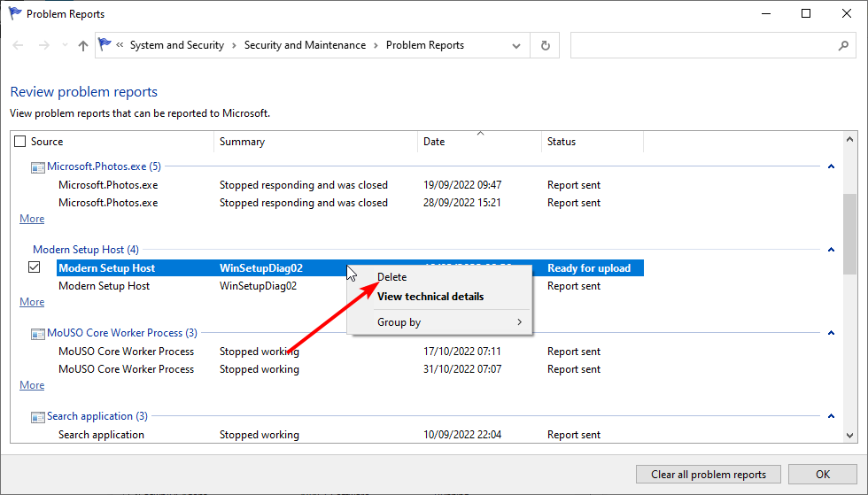Screen dimensions: 868x495
Task: Collapse the Search application group
Action: (831, 416)
